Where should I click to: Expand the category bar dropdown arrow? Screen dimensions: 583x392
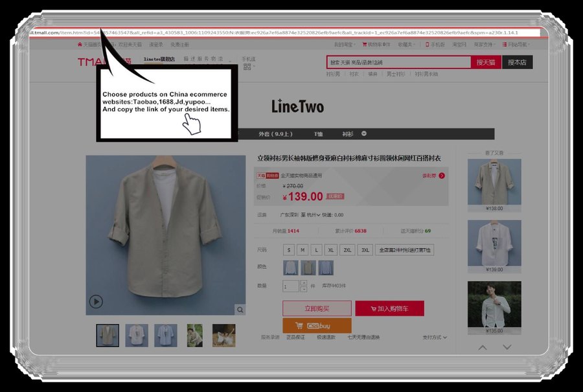364,133
